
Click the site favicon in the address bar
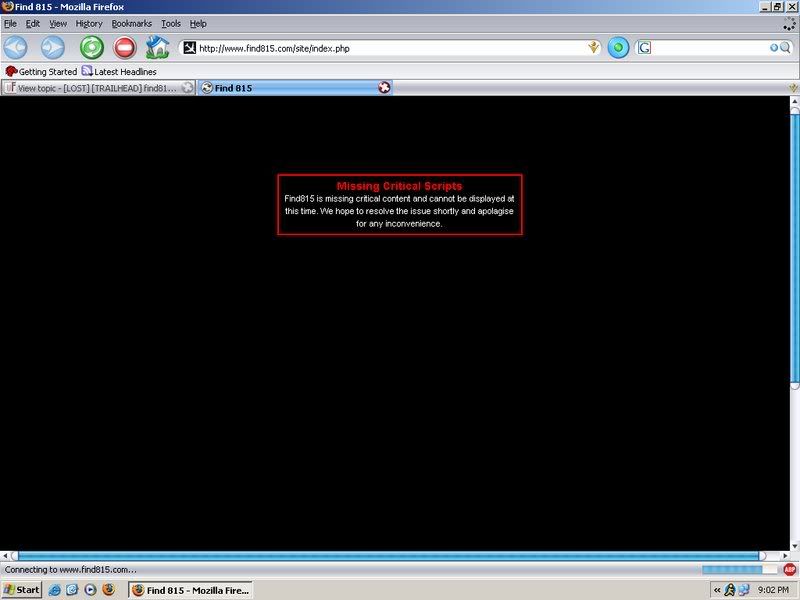[x=189, y=48]
